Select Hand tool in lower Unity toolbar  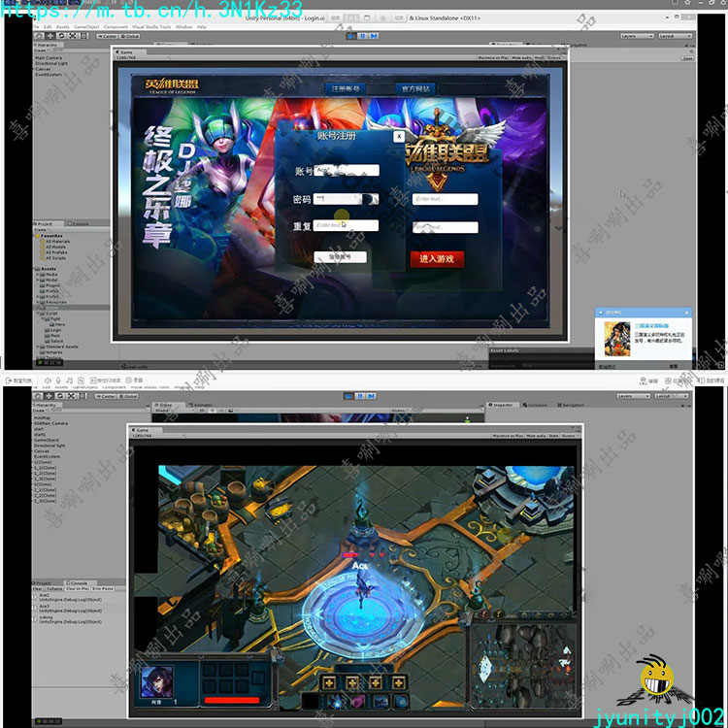tap(38, 396)
